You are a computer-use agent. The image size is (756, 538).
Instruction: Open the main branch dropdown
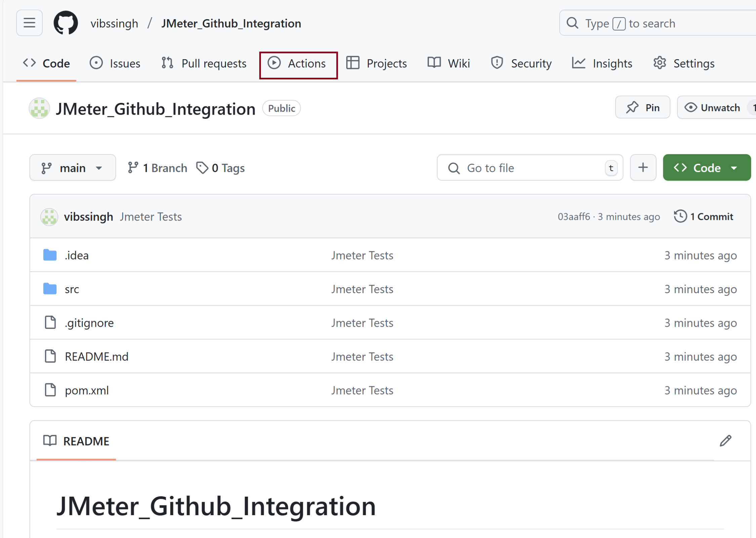coord(73,167)
